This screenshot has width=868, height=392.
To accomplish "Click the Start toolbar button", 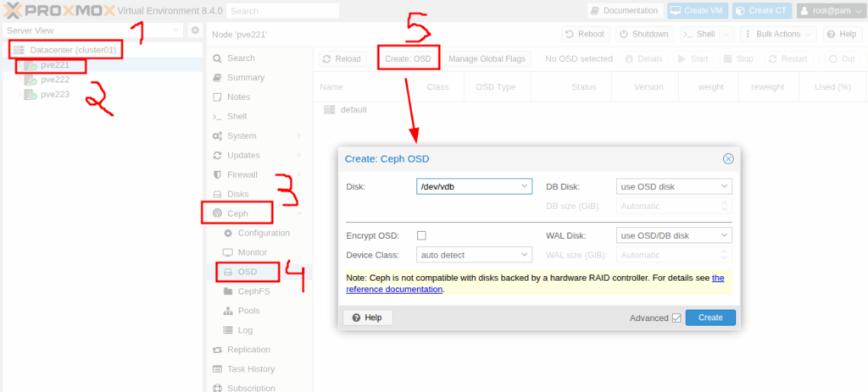I will pos(693,59).
